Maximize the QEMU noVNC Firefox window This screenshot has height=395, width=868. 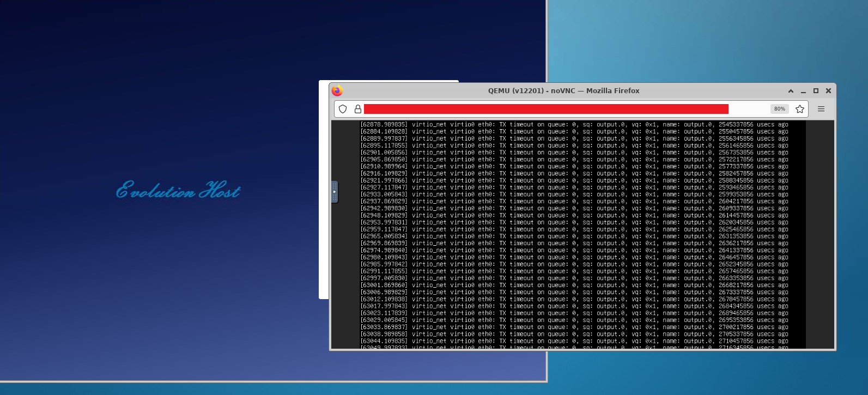click(x=816, y=91)
